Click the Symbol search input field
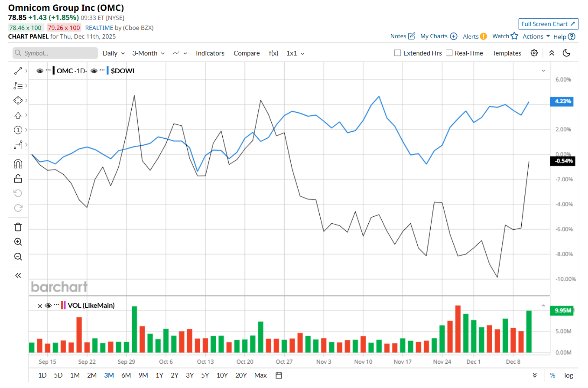 (x=55, y=53)
